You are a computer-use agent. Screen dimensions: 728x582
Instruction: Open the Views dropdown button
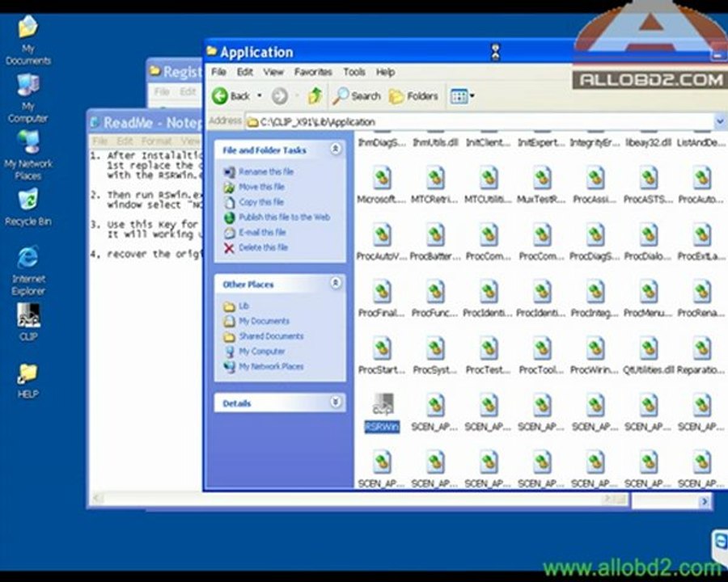[x=462, y=96]
